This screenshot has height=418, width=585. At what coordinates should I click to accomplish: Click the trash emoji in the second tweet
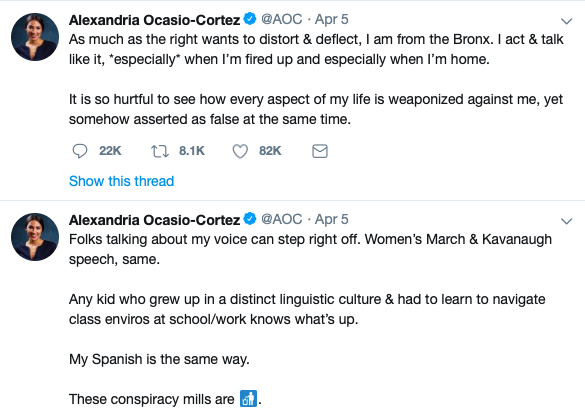[x=248, y=399]
